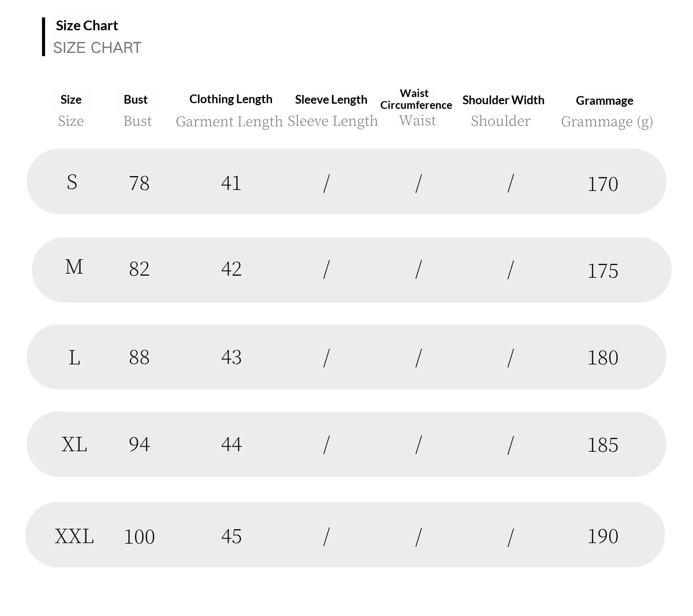Select the Sleeve Length column header
This screenshot has height=616, width=693.
click(331, 100)
